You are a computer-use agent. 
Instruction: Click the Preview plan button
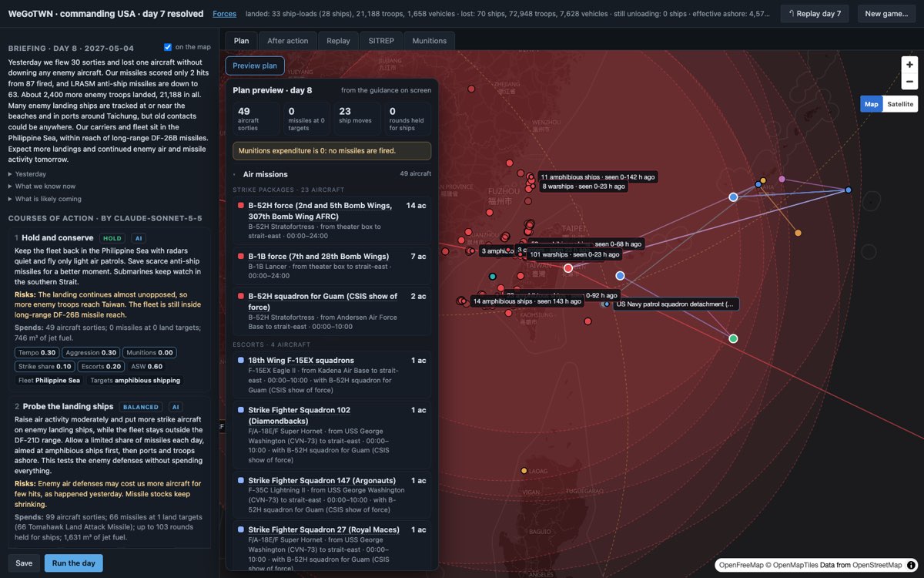point(255,66)
